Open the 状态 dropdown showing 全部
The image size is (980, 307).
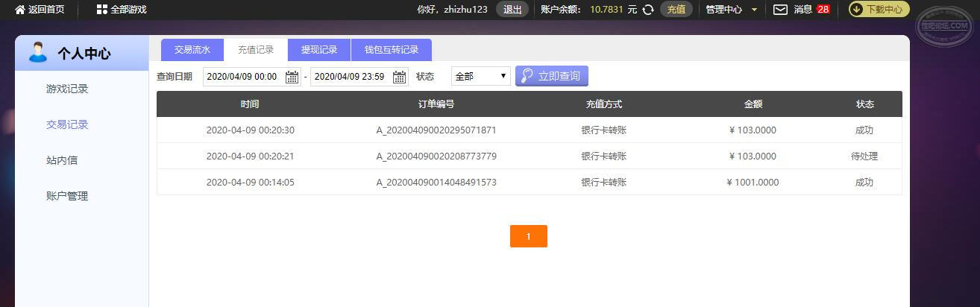pos(480,76)
